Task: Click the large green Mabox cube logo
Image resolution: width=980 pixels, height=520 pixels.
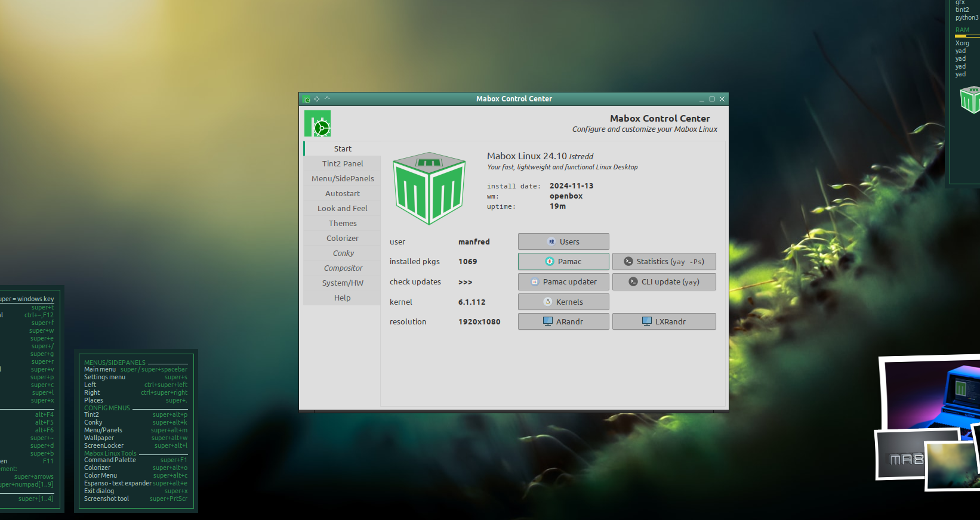Action: tap(429, 188)
